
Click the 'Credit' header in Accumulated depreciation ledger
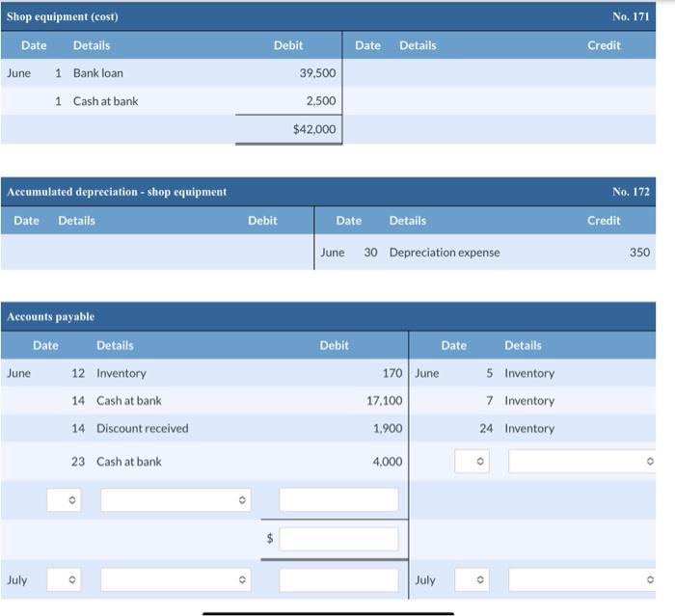coord(604,221)
